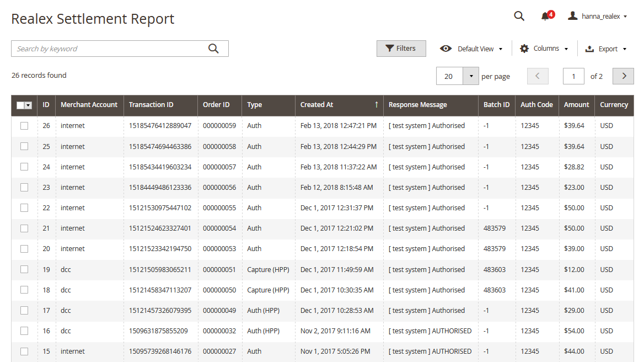Screen dimensions: 644x362
Task: Open the per page size dropdown arrow
Action: click(x=471, y=76)
